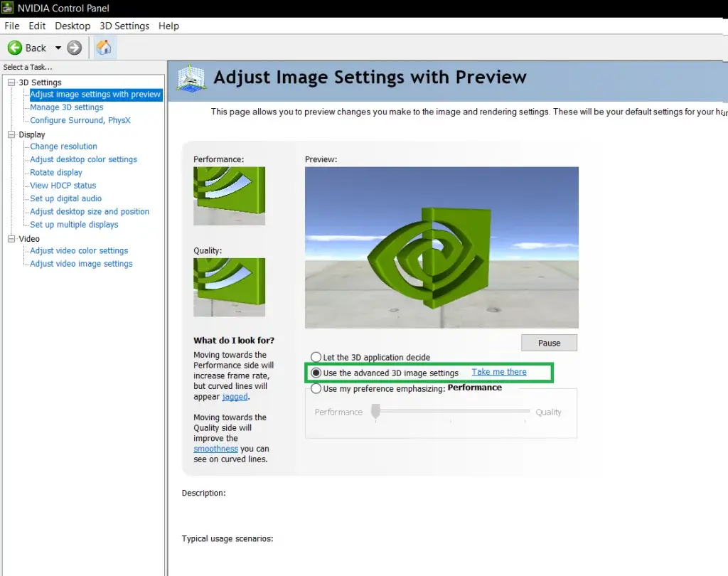Viewport: 728px width, 576px height.
Task: Click the Performance label beside slider
Action: 338,412
